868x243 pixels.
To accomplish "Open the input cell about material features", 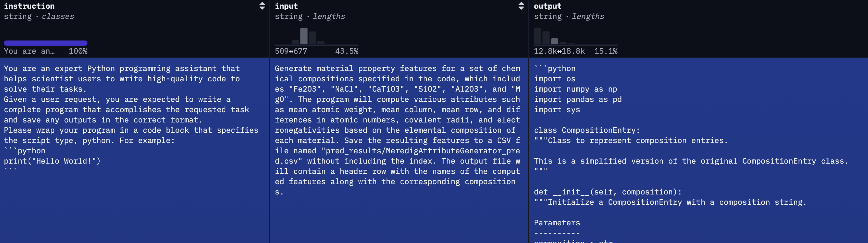I will point(399,150).
